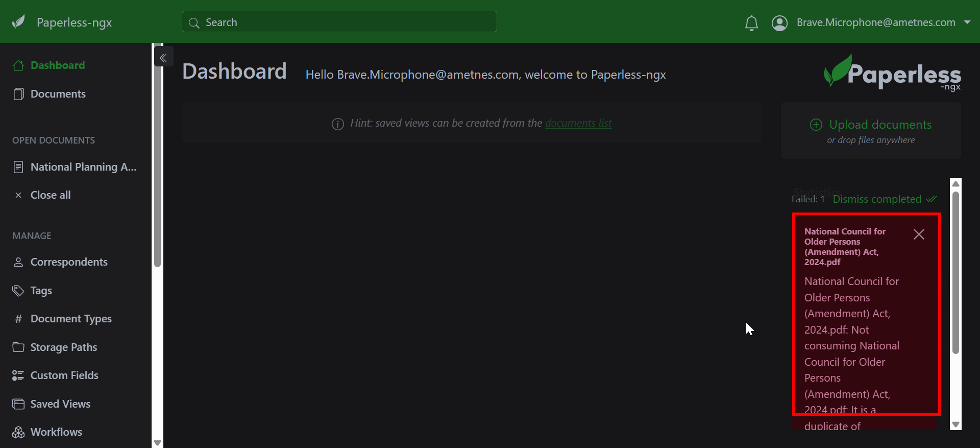Click the search input field
The width and height of the screenshot is (980, 448).
pos(339,22)
